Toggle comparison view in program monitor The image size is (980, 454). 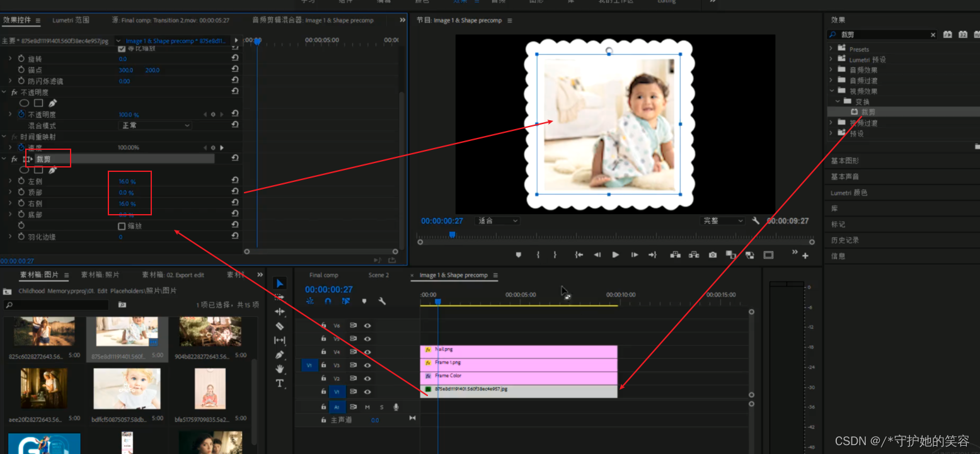[731, 255]
